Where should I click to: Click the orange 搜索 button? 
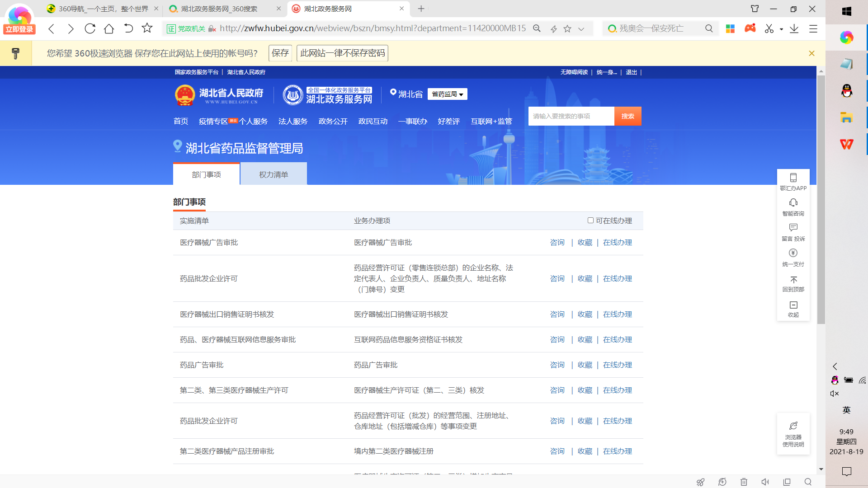tap(627, 116)
